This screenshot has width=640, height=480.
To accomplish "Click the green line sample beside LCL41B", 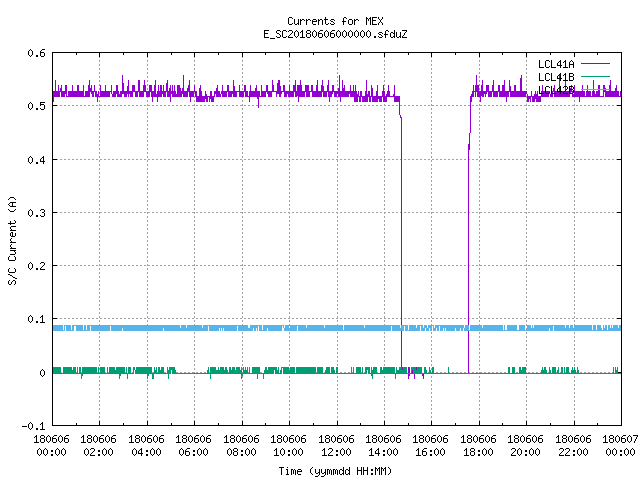I will pyautogui.click(x=595, y=76).
